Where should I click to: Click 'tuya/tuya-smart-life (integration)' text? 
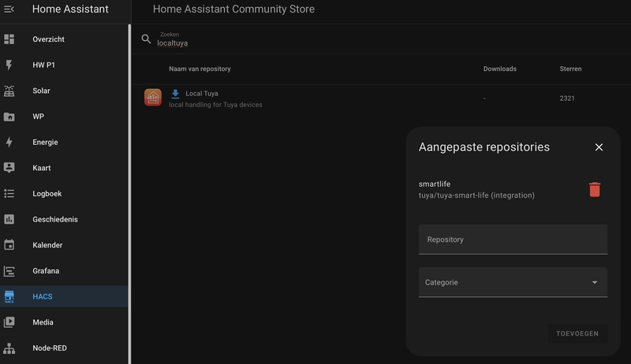[476, 195]
